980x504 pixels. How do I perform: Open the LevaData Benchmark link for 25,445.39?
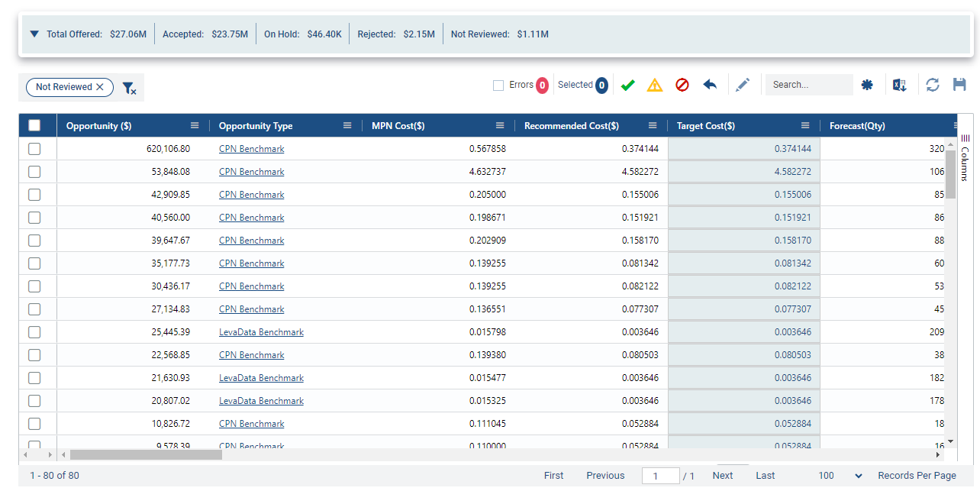(261, 332)
